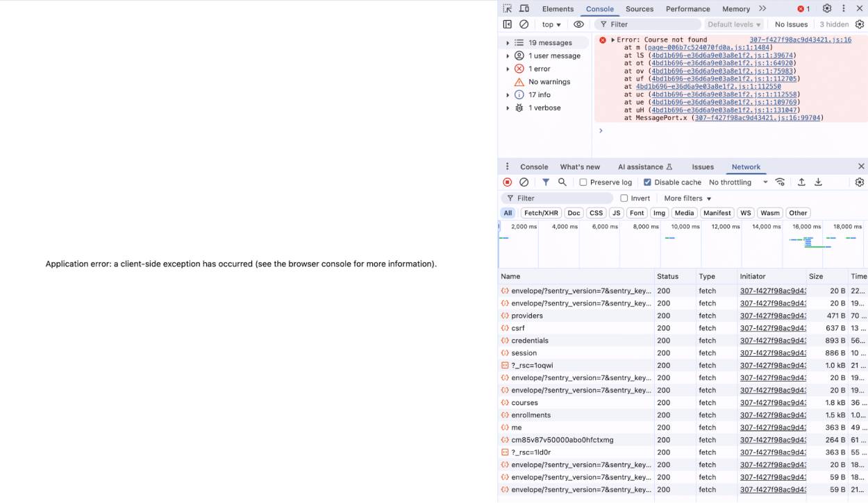Viewport: 868px width, 503px height.
Task: Open the No throttling dropdown
Action: pos(737,182)
